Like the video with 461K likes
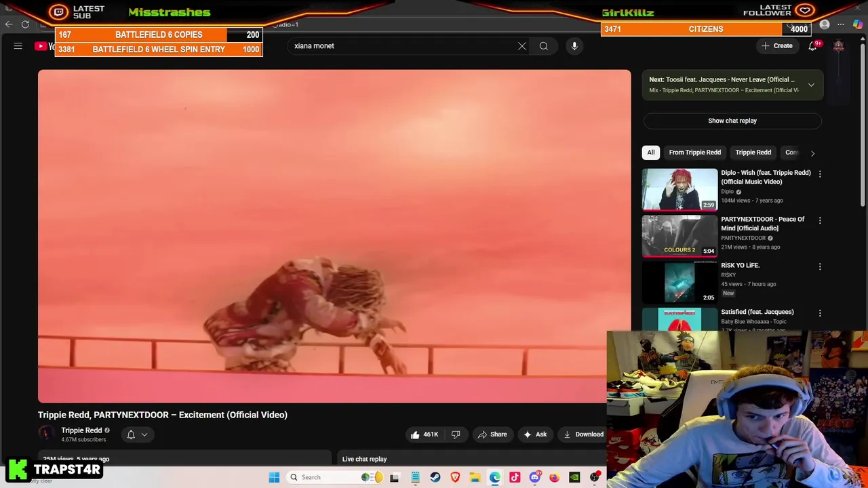 pyautogui.click(x=423, y=434)
